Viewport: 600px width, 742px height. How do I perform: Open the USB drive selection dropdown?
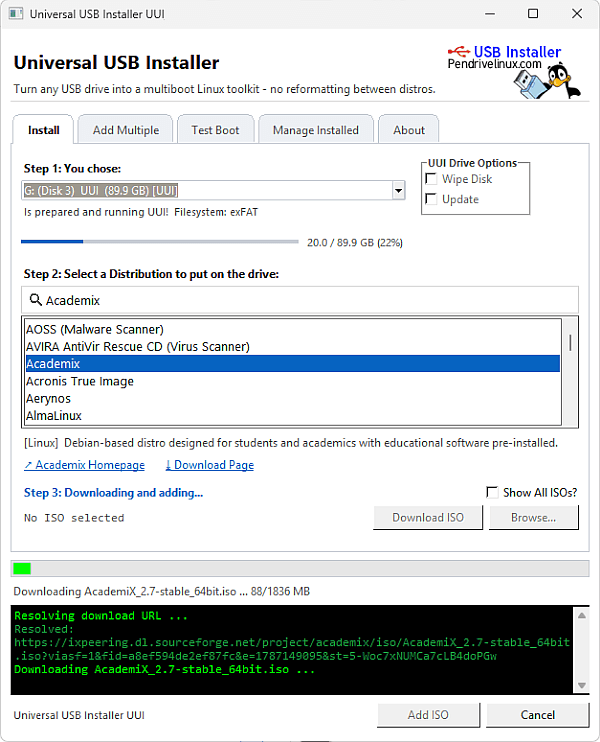coord(399,190)
